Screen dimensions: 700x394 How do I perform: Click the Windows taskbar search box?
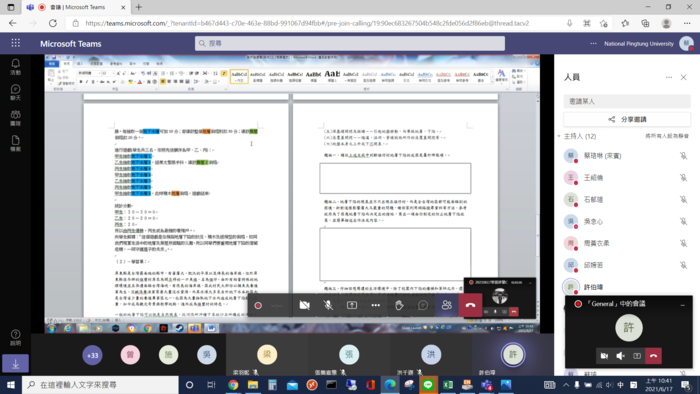(x=100, y=385)
